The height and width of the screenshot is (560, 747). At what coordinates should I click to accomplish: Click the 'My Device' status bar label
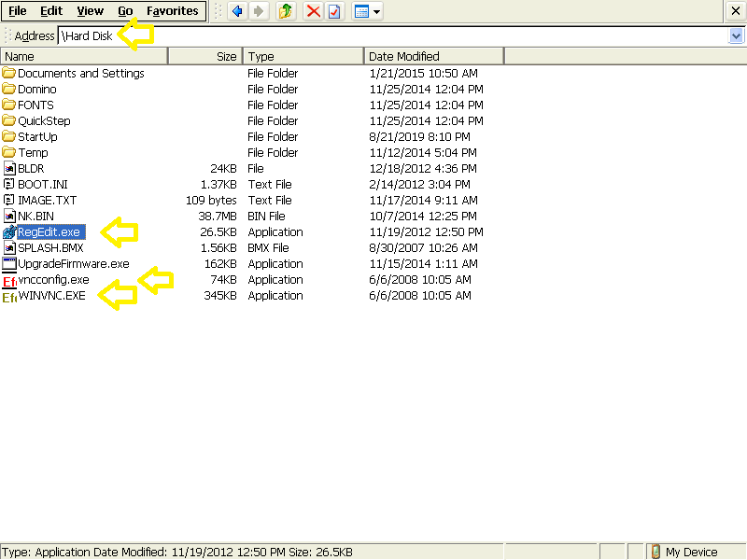pos(691,552)
